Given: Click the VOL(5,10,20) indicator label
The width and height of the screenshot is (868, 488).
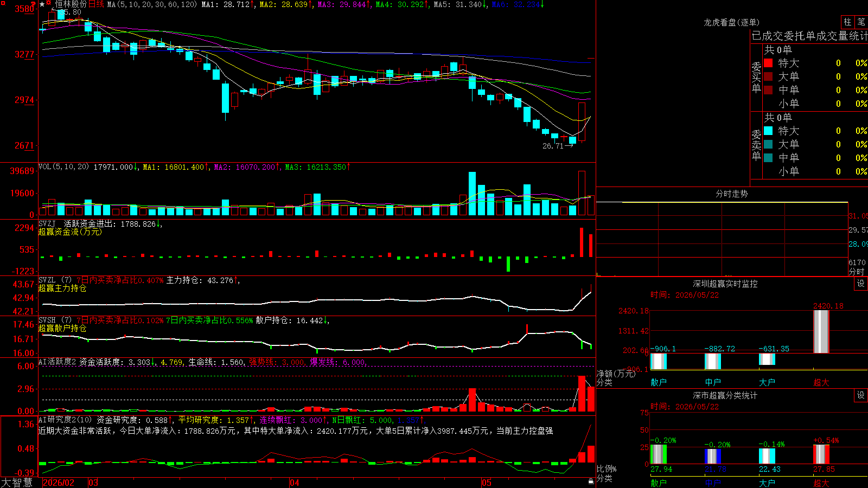Looking at the screenshot, I should pyautogui.click(x=63, y=167).
